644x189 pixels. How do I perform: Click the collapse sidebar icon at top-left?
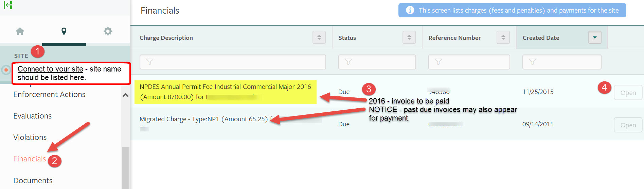[7, 5]
